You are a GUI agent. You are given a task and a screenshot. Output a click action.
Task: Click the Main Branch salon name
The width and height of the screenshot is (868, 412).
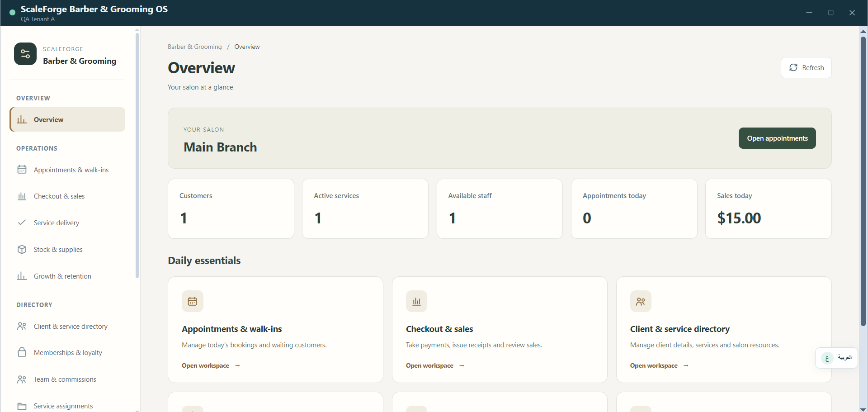point(220,147)
